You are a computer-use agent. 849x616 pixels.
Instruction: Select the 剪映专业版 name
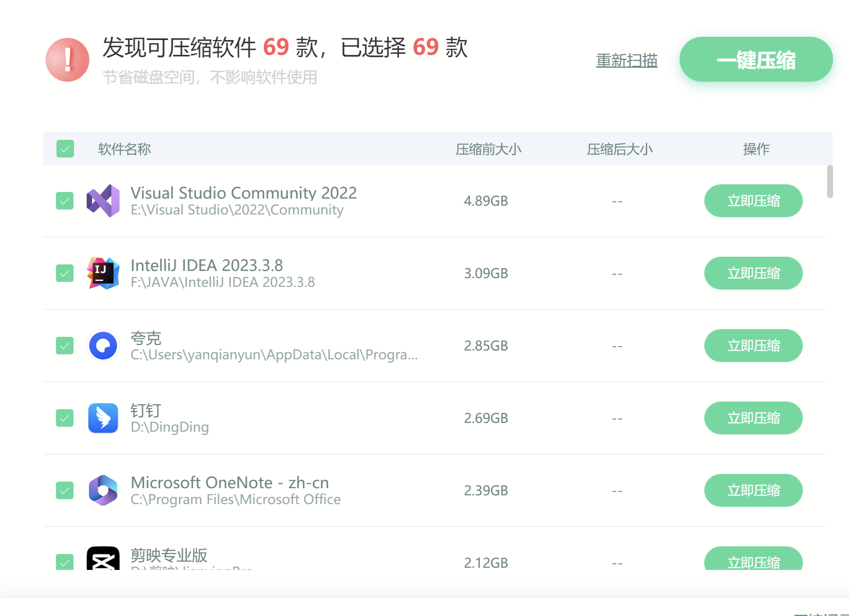[x=169, y=555]
